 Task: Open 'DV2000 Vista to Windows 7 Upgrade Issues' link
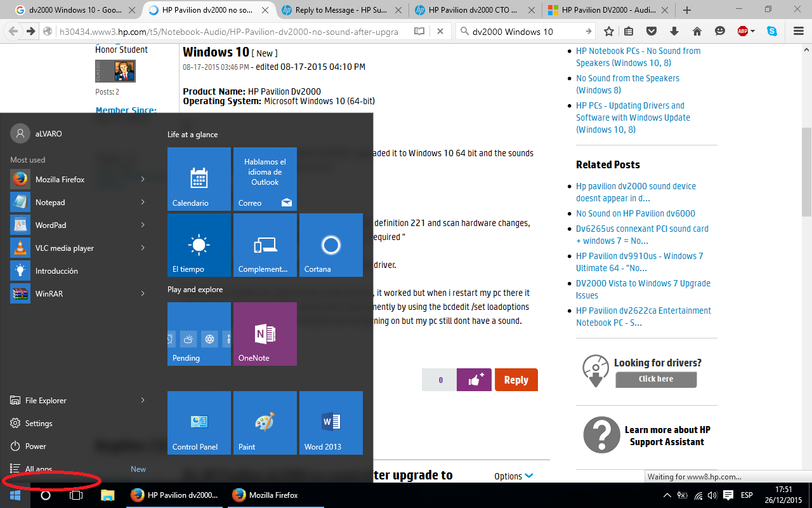click(x=643, y=289)
